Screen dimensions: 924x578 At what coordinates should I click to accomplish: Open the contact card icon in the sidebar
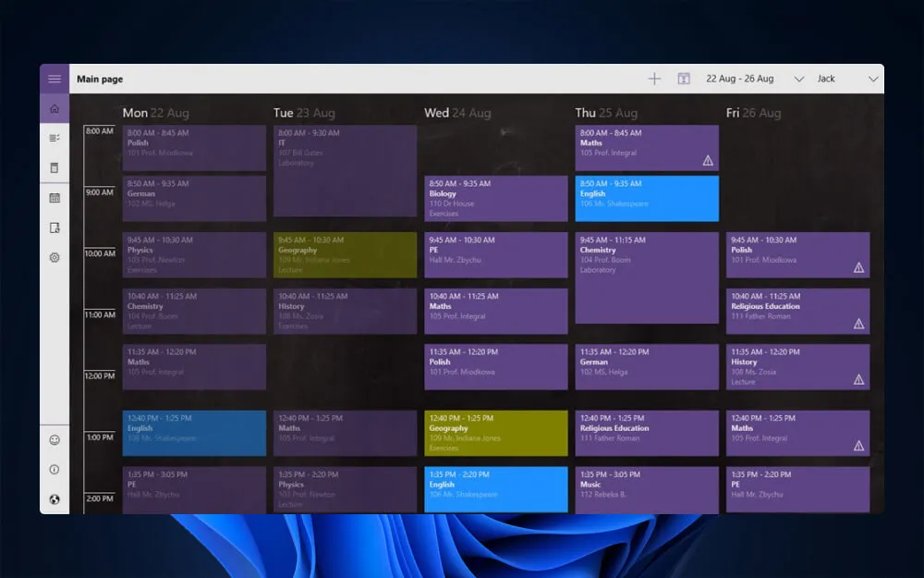(55, 227)
